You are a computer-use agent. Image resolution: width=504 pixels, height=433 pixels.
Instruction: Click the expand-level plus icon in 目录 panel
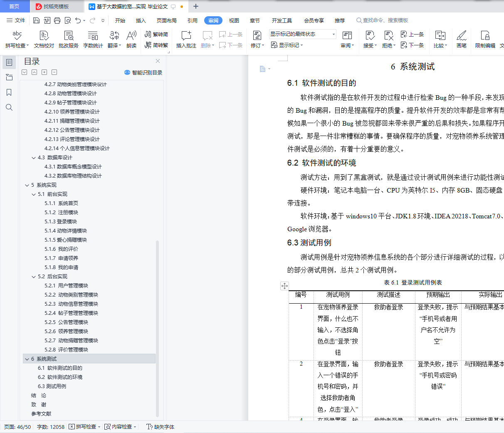44,72
